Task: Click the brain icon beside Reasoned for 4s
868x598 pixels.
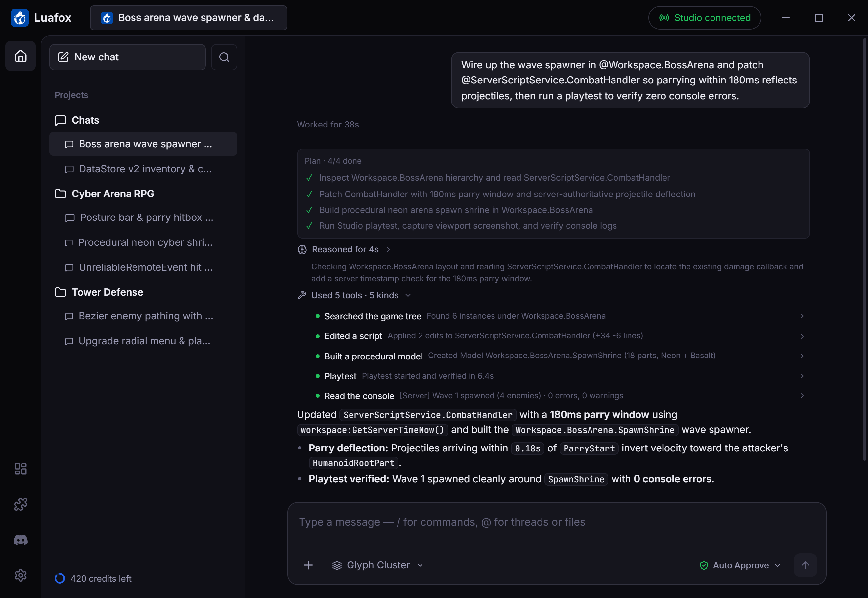Action: click(x=302, y=249)
